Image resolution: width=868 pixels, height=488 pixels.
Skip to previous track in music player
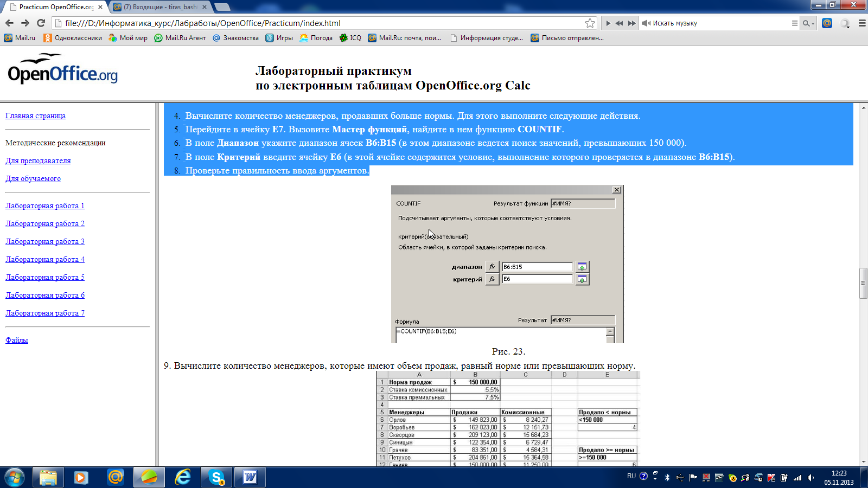point(620,23)
